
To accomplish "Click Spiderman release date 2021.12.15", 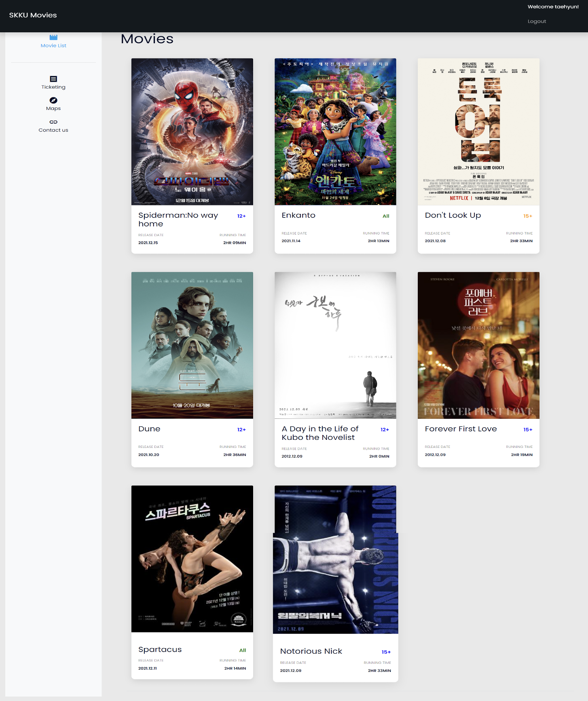I will [x=148, y=243].
